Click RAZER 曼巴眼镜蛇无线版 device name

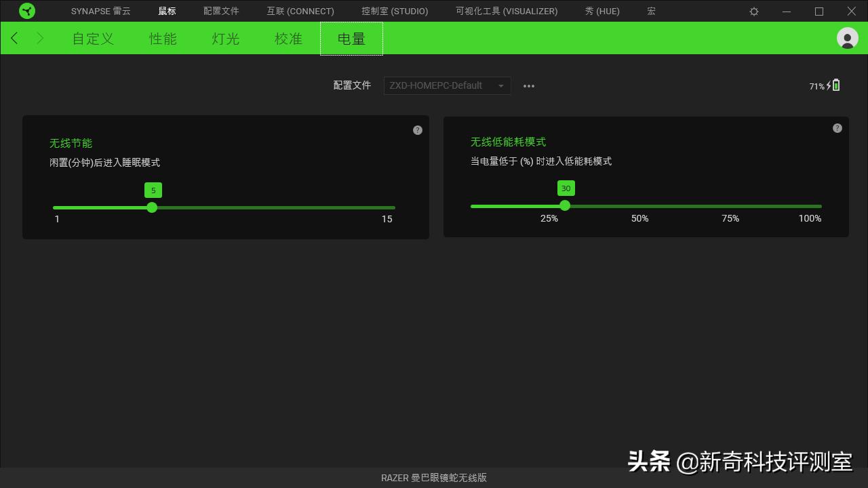[433, 477]
